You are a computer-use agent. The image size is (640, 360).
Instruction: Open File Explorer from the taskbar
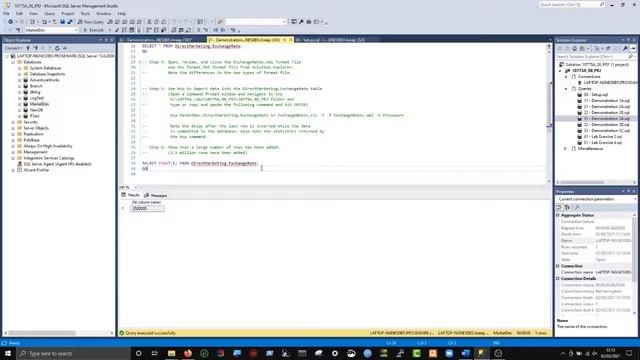click(171, 353)
